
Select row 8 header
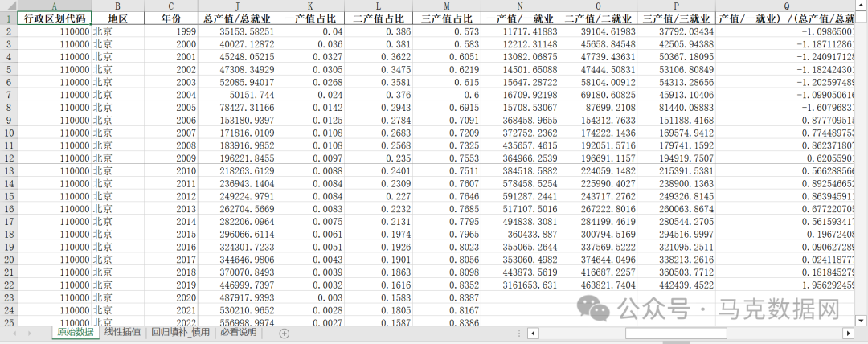pyautogui.click(x=9, y=108)
